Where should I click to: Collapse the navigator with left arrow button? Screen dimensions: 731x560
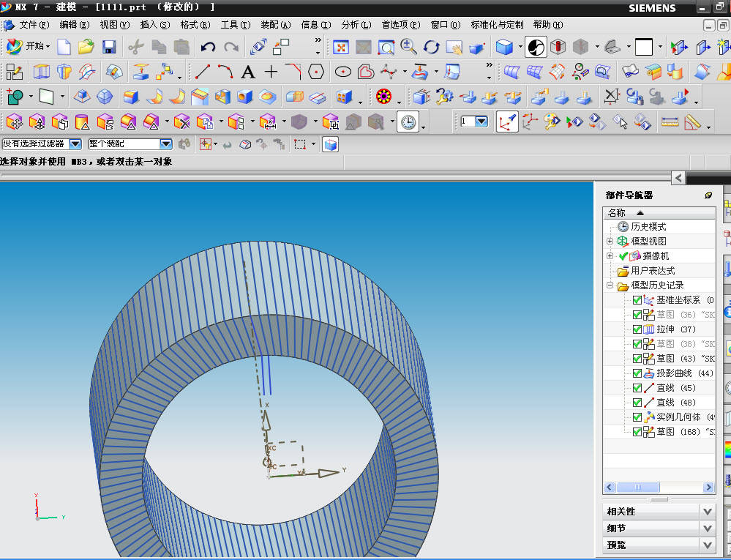click(x=678, y=178)
